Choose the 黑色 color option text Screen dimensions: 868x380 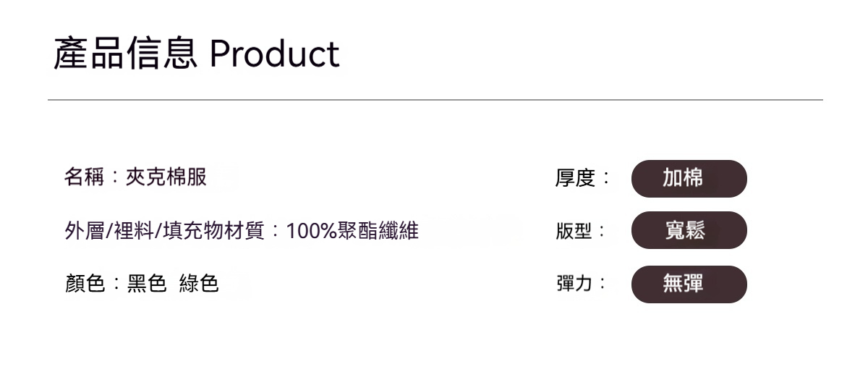[x=147, y=284]
